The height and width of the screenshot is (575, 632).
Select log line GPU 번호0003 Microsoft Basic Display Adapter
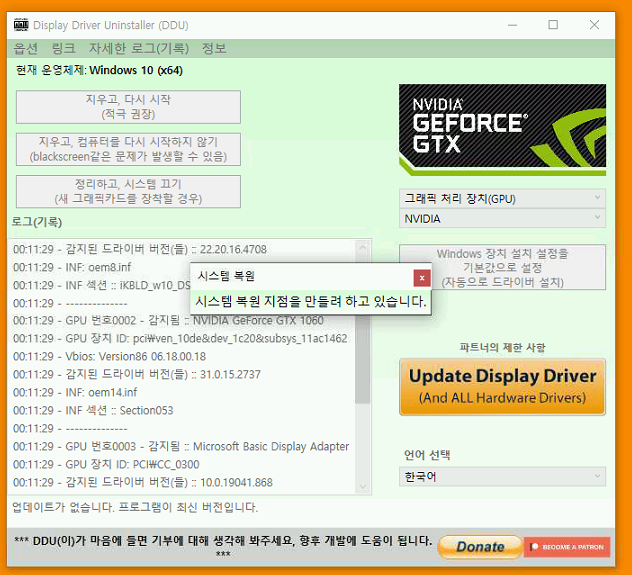click(x=181, y=446)
